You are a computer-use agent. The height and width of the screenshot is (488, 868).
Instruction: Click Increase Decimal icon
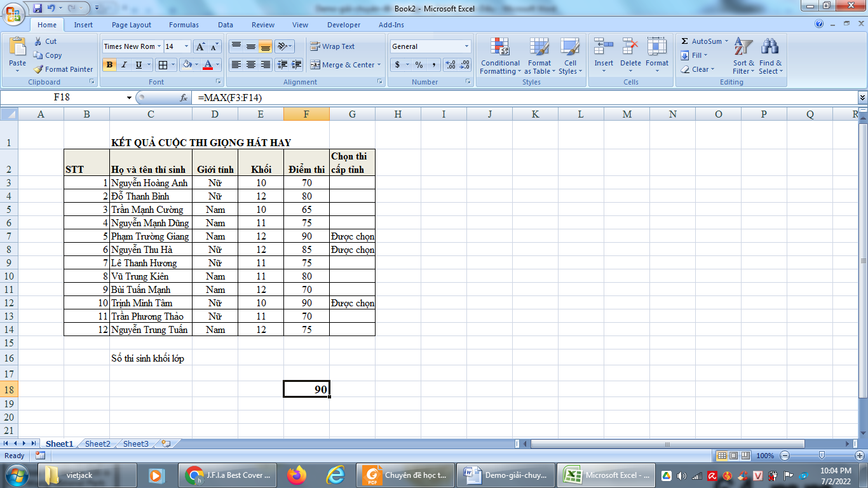tap(451, 65)
